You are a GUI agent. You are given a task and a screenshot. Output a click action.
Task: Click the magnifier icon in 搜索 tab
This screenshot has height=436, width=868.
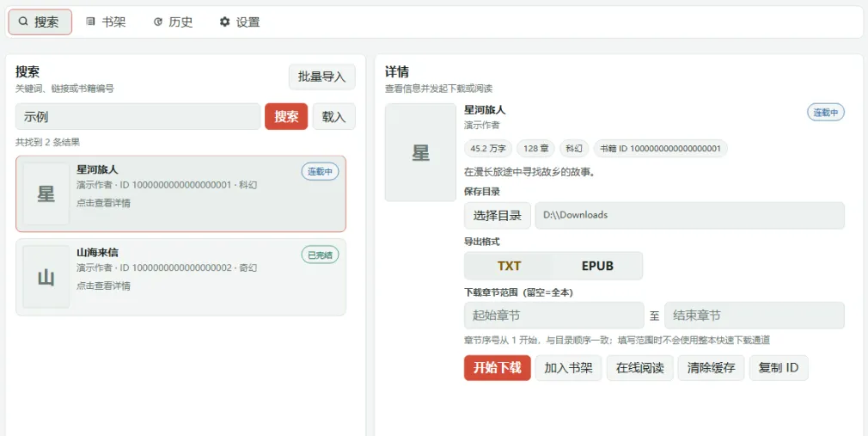click(23, 22)
